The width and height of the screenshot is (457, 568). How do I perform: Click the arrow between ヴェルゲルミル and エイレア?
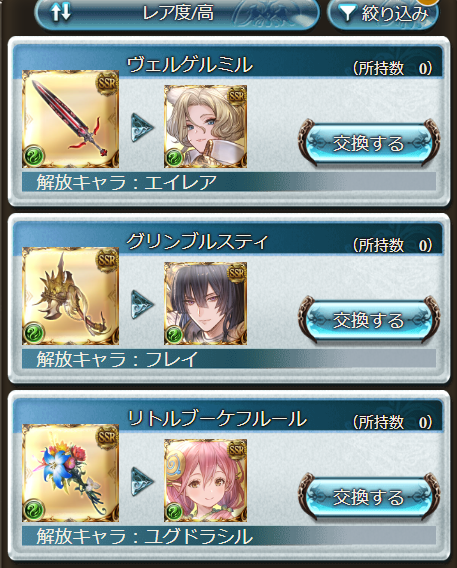pyautogui.click(x=142, y=128)
